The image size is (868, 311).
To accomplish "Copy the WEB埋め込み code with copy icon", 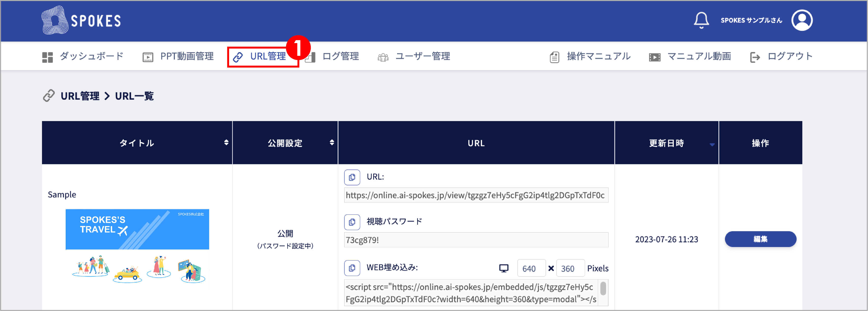I will (352, 268).
